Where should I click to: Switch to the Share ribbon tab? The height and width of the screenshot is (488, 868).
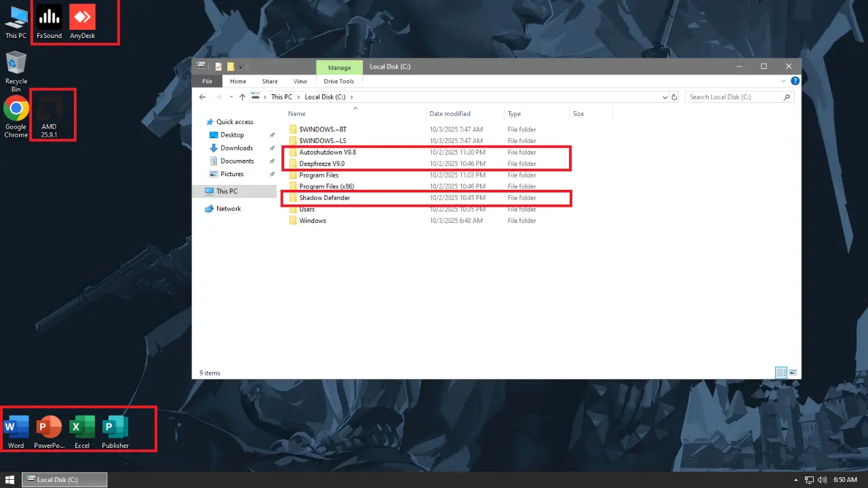pyautogui.click(x=270, y=81)
